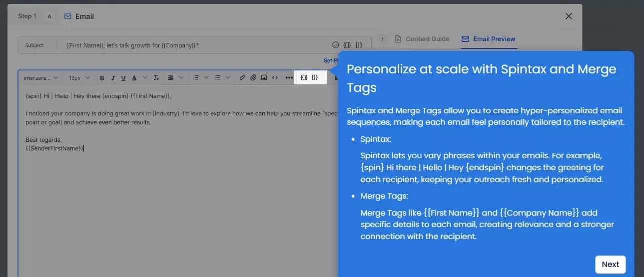The height and width of the screenshot is (277, 644).
Task: Insert an image into the email body
Action: click(x=264, y=78)
